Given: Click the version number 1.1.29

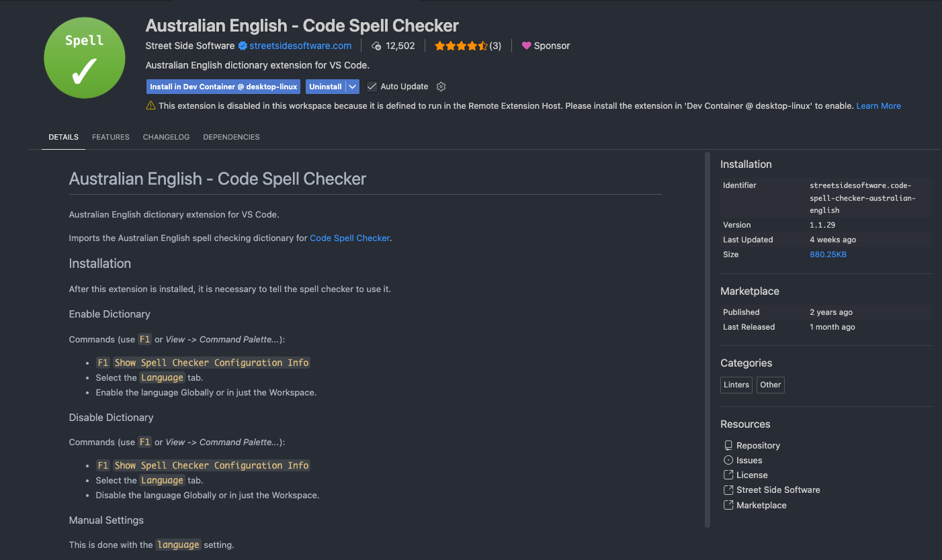Looking at the screenshot, I should pyautogui.click(x=822, y=225).
